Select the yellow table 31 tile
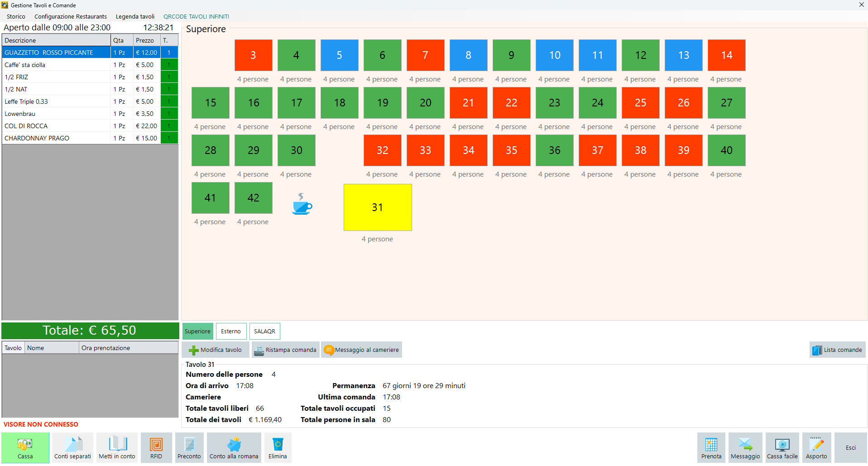This screenshot has height=466, width=868. [378, 207]
